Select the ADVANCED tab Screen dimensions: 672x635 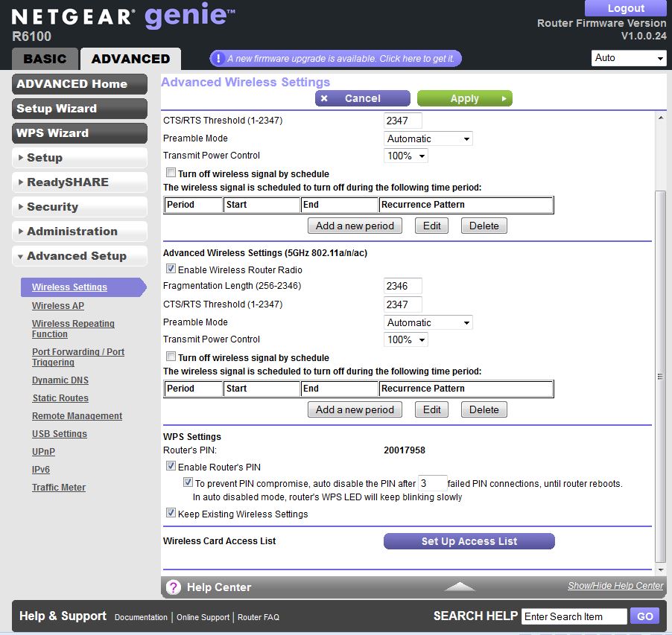coord(130,59)
